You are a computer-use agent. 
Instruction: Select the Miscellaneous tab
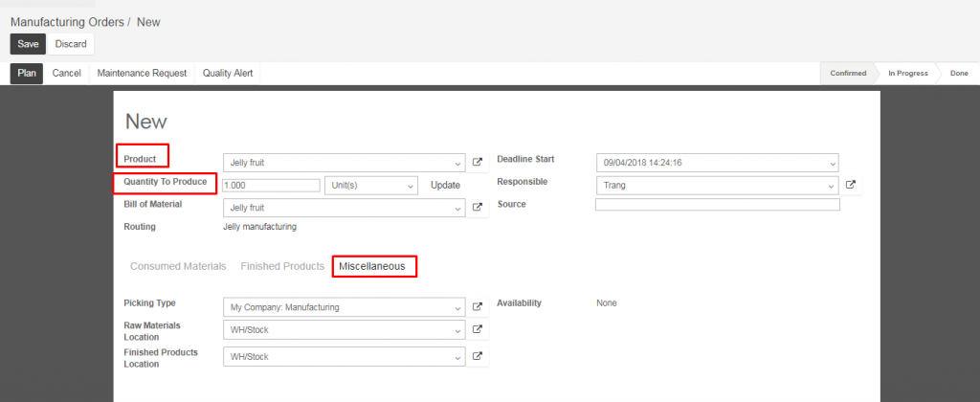[372, 266]
